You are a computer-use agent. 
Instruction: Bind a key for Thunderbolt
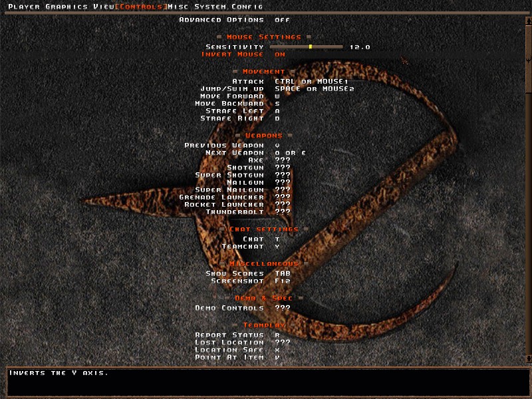pyautogui.click(x=248, y=212)
